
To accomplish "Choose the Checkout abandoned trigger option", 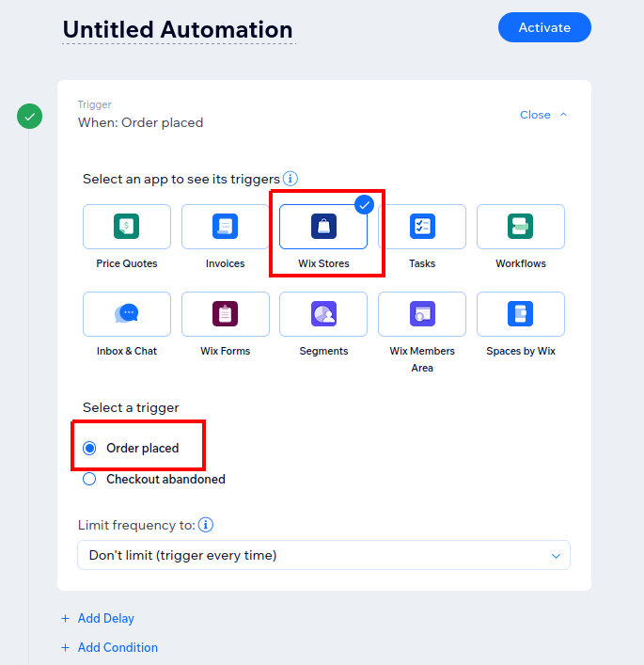I will tap(90, 480).
